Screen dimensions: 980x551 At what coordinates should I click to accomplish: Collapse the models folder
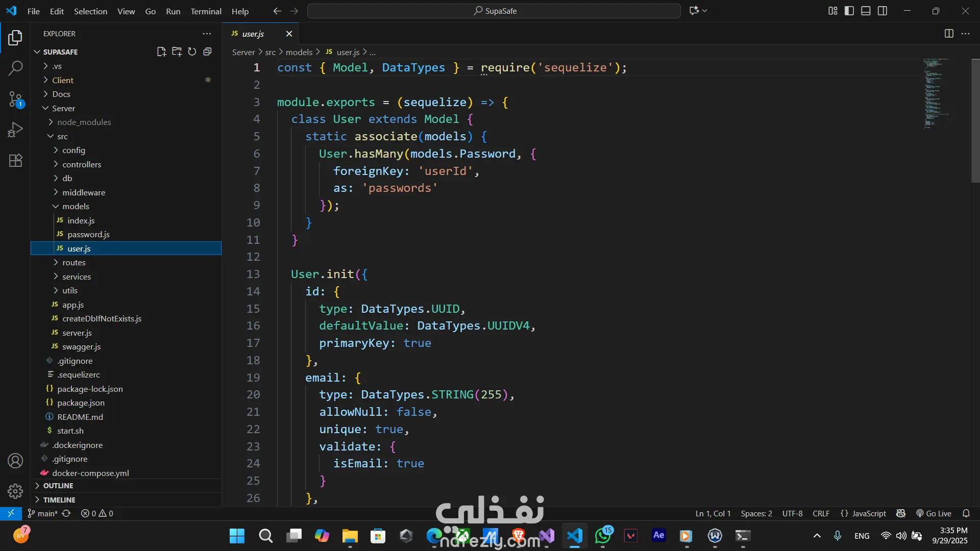pos(76,206)
